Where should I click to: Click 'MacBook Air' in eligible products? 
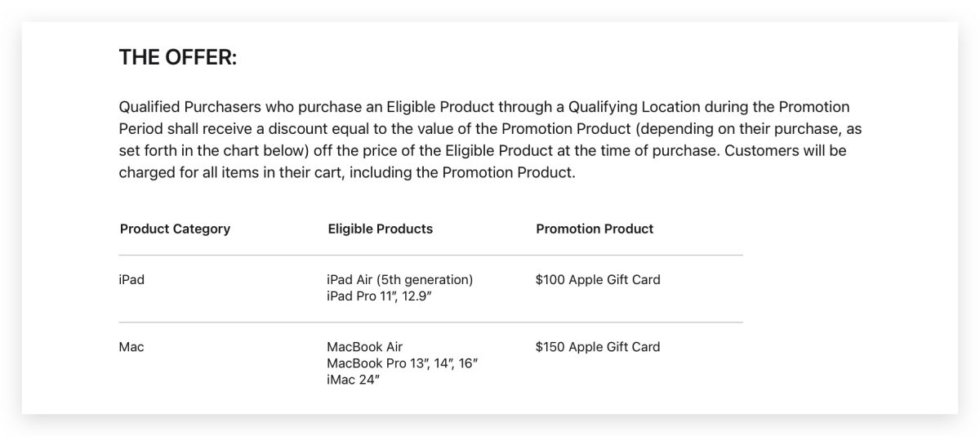click(364, 347)
